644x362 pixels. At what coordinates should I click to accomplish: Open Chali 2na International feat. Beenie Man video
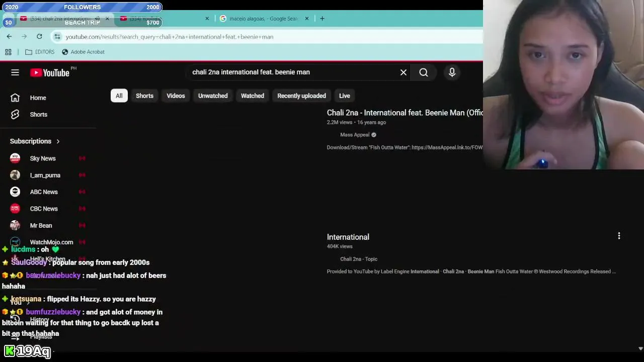(405, 113)
